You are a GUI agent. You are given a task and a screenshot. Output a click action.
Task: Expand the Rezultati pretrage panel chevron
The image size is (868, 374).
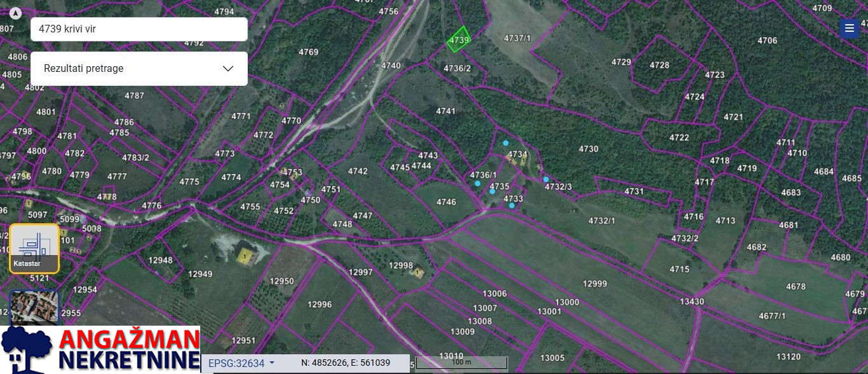228,69
